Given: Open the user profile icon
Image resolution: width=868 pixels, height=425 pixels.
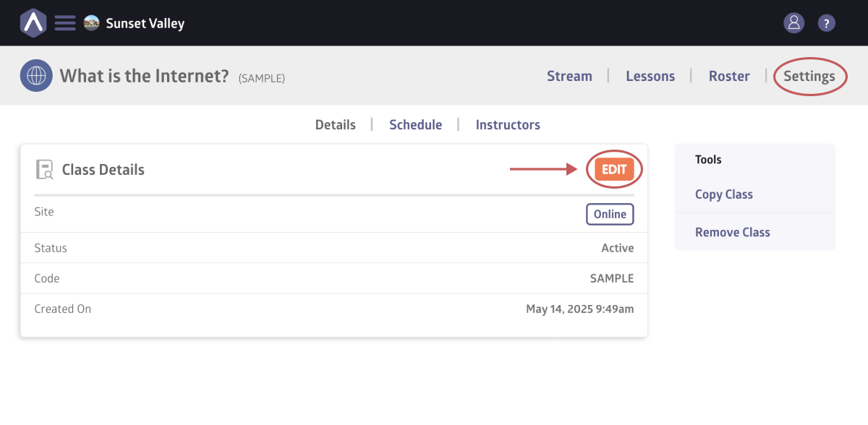Looking at the screenshot, I should coord(793,23).
